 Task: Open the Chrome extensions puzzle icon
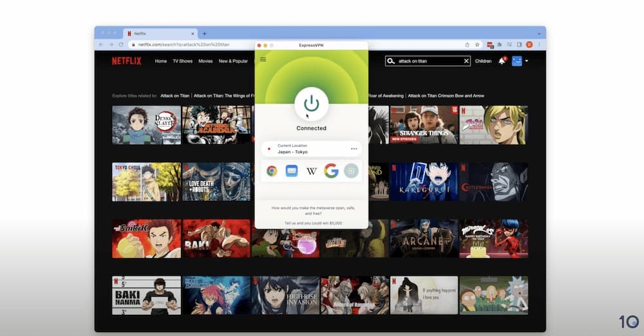coord(500,44)
